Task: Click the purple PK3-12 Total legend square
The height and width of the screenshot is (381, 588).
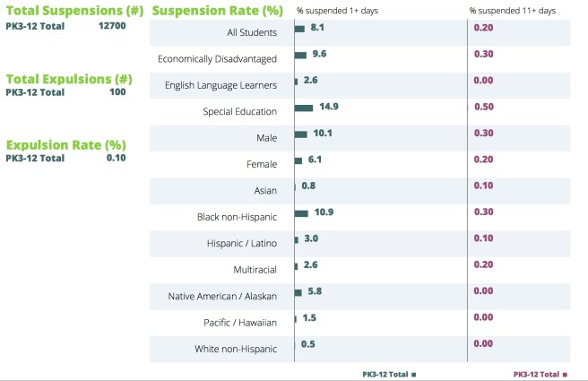Action: (566, 373)
